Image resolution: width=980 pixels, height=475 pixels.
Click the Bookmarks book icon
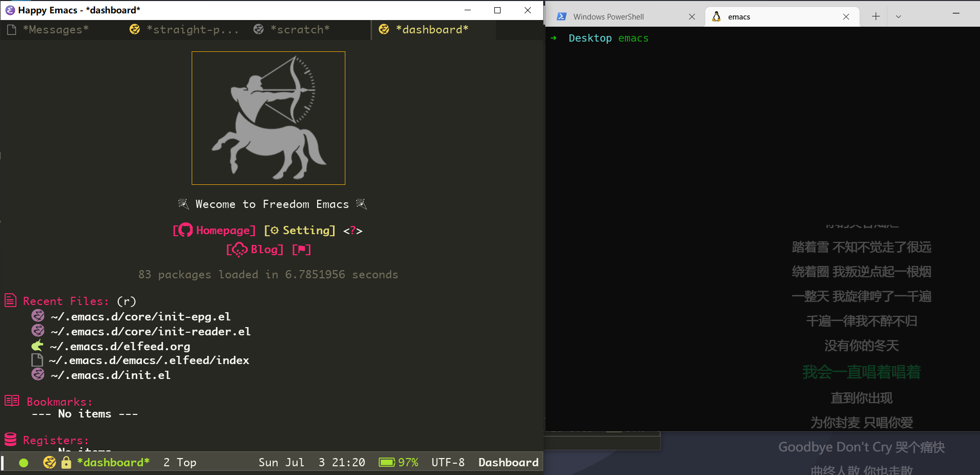(x=12, y=401)
